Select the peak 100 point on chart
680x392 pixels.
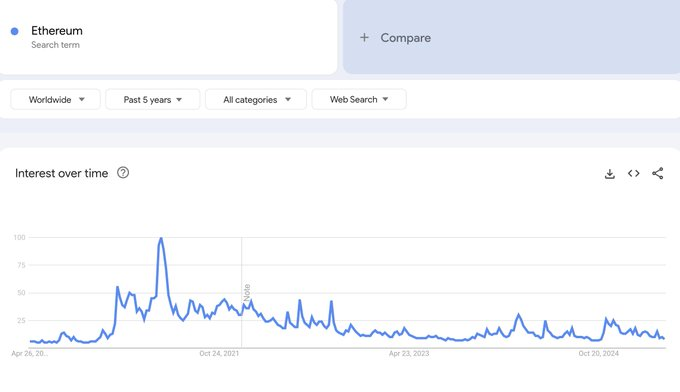pos(161,238)
